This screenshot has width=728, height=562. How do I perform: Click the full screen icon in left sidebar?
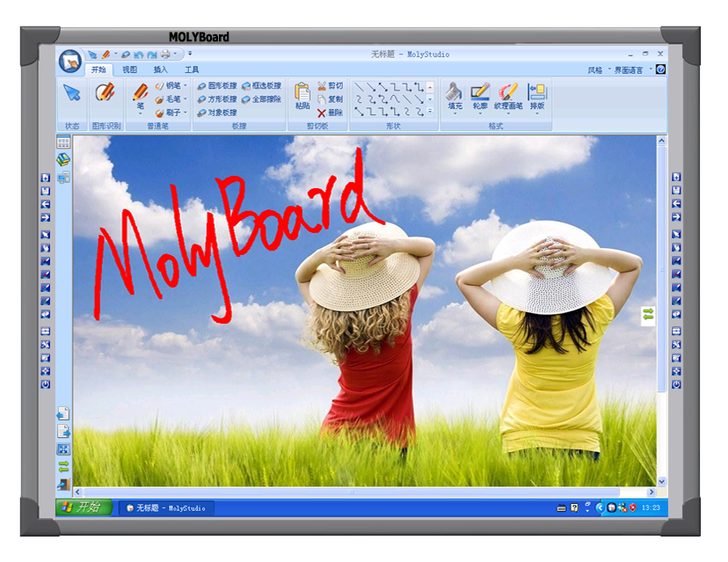63,449
